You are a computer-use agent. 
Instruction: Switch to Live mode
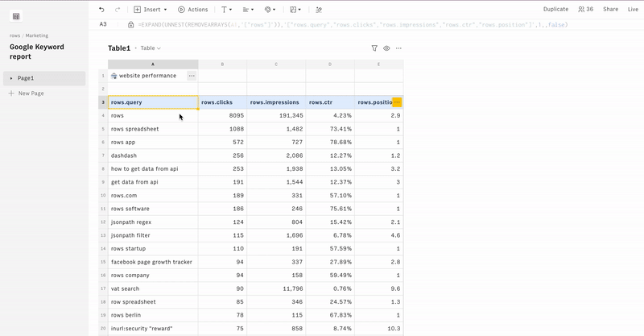(x=633, y=10)
